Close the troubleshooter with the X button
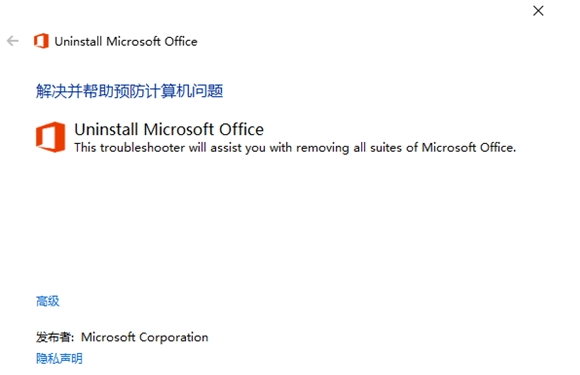Screen dimensions: 580x375 coord(538,11)
